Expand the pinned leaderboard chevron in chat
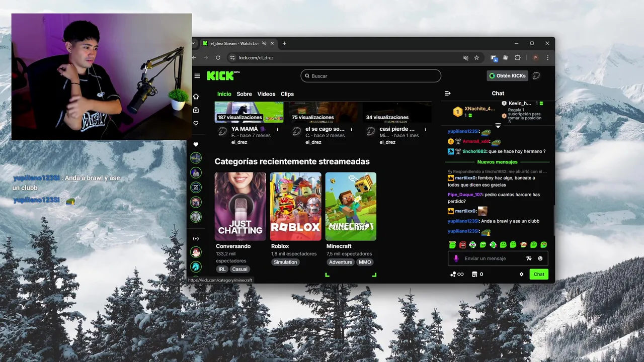This screenshot has width=644, height=362. pyautogui.click(x=498, y=125)
